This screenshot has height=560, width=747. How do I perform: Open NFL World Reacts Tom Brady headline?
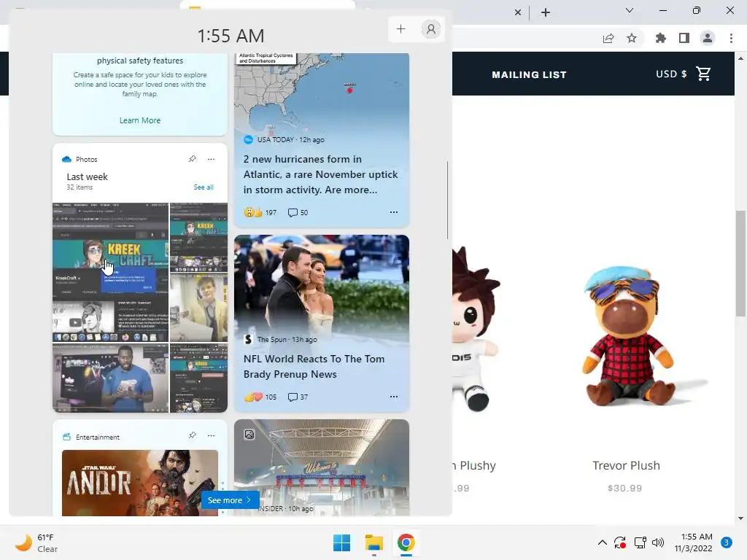pos(314,367)
